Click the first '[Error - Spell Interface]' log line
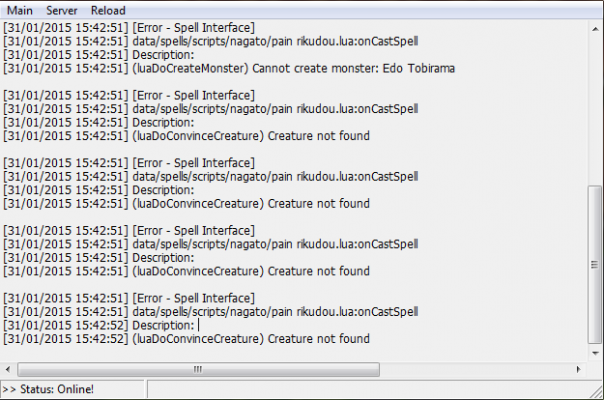Image resolution: width=604 pixels, height=400 pixels. coord(129,28)
